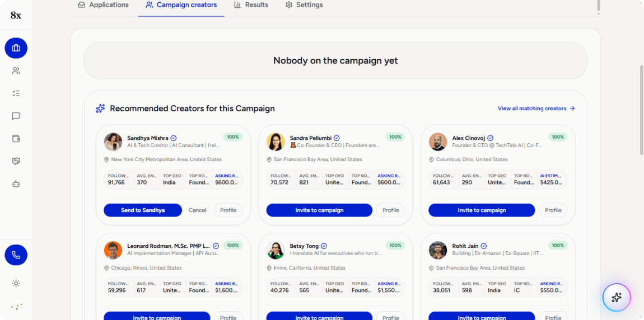Click Leonard Rodman's profile photo

pos(113,250)
